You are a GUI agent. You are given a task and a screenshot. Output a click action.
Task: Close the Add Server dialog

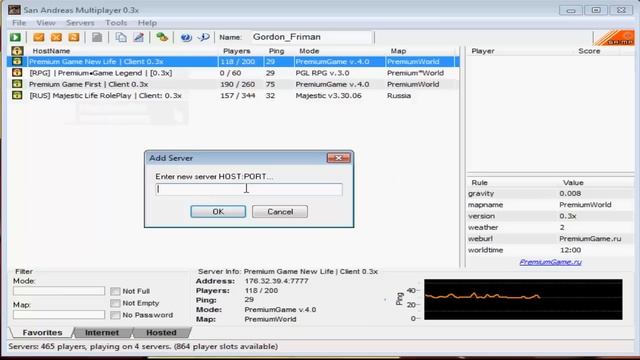coord(338,158)
